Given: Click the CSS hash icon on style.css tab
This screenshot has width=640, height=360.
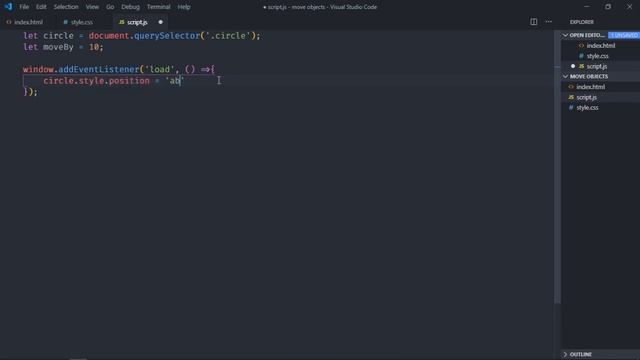Looking at the screenshot, I should 65,22.
